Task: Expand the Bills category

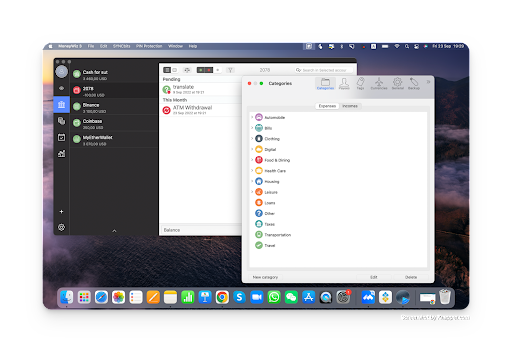Action: coord(252,128)
